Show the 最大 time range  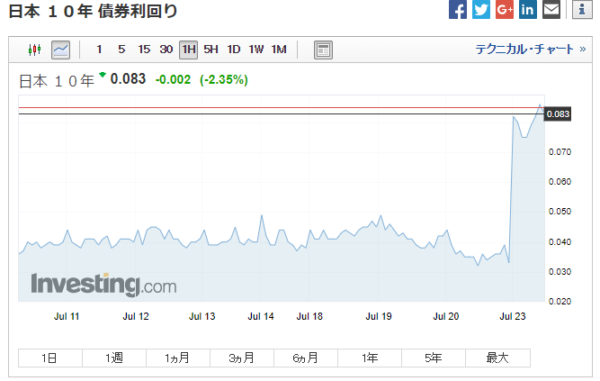tap(497, 358)
